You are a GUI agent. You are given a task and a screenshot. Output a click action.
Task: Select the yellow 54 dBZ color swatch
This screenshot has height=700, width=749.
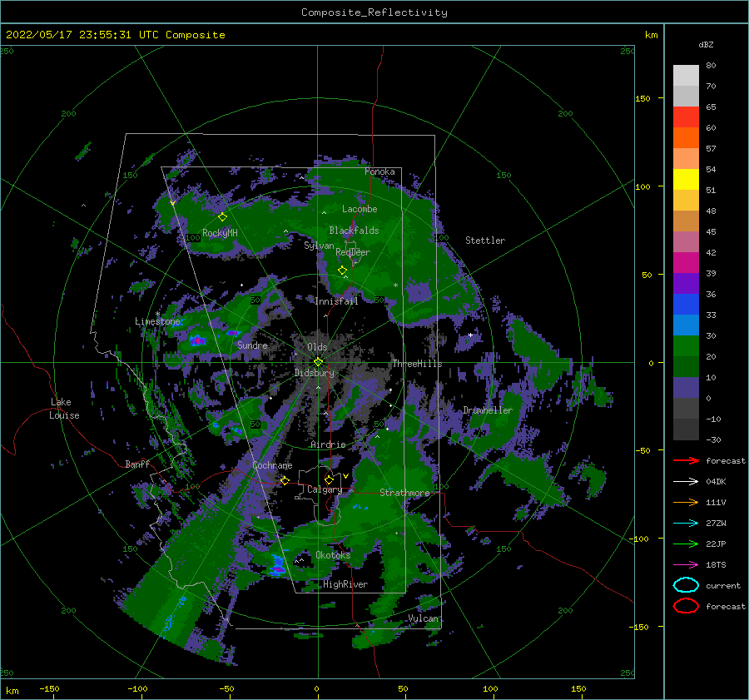point(686,180)
